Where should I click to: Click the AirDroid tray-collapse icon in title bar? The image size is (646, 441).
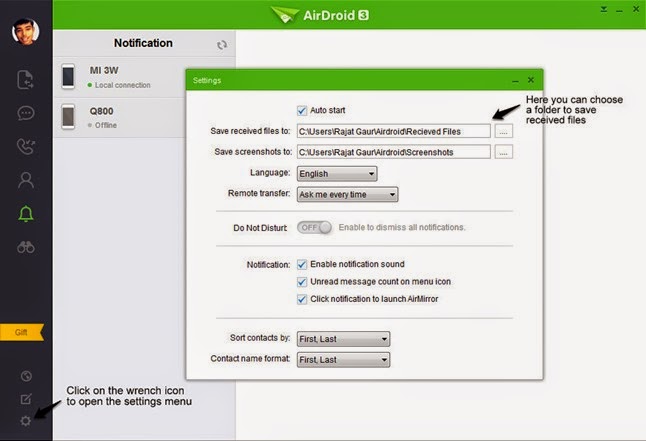point(604,9)
